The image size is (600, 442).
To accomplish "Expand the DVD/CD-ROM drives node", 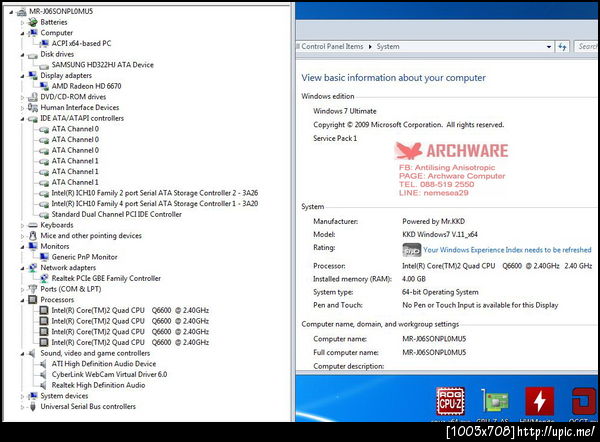I will (x=22, y=97).
